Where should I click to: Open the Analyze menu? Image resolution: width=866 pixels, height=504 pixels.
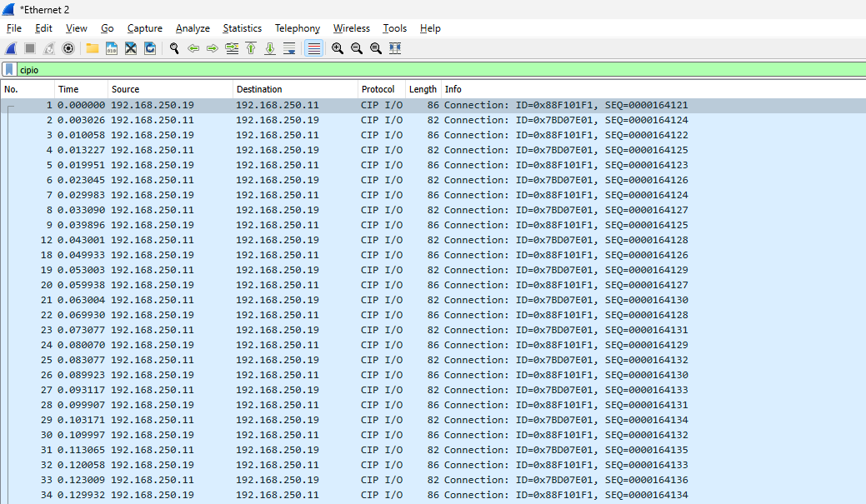pyautogui.click(x=193, y=28)
